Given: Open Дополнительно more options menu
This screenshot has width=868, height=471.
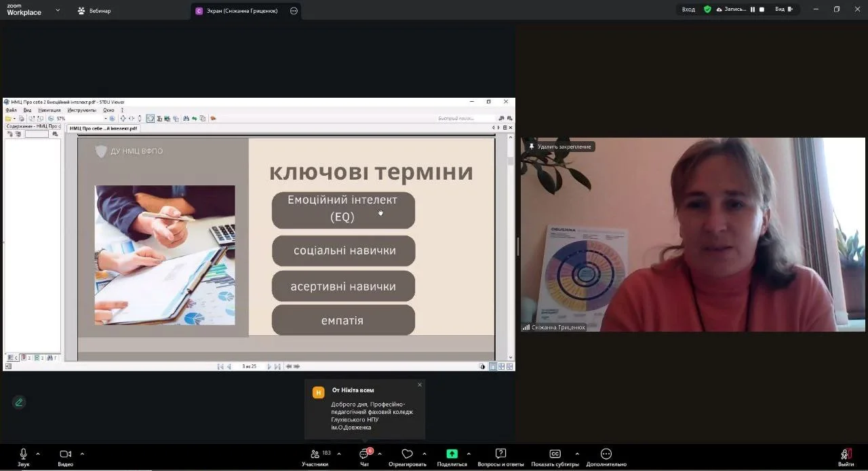Looking at the screenshot, I should point(606,454).
